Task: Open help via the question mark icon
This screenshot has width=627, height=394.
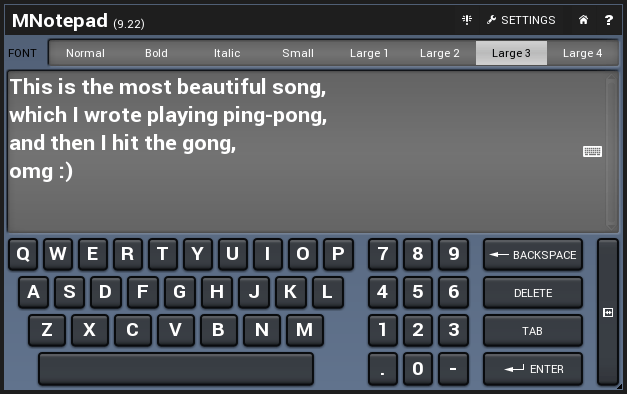Action: (x=609, y=20)
